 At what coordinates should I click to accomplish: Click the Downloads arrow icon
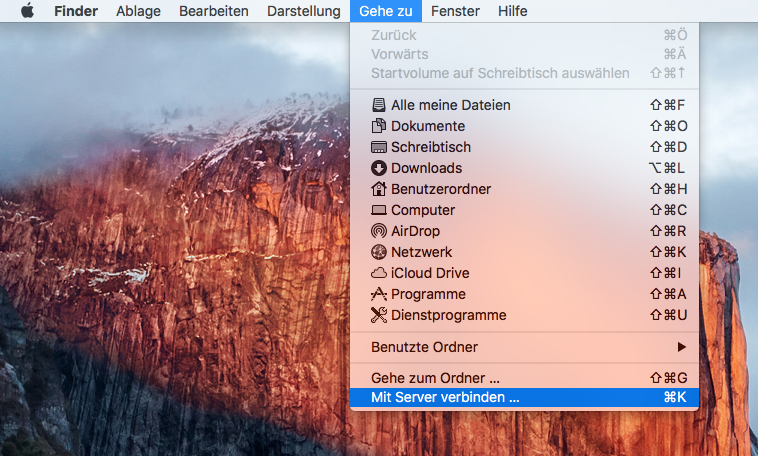click(x=378, y=168)
